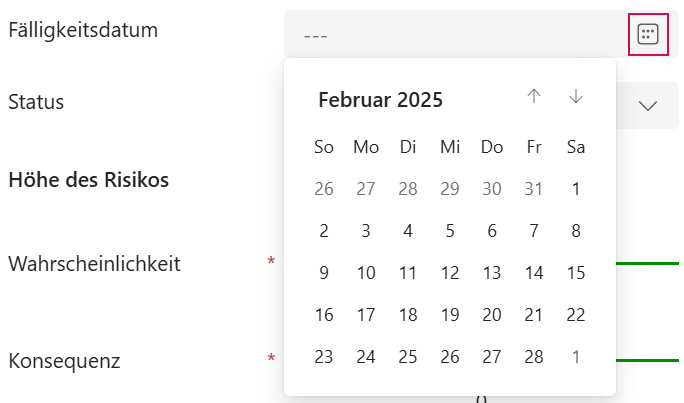684x403 pixels.
Task: Select Sunday February 2
Action: (x=324, y=231)
